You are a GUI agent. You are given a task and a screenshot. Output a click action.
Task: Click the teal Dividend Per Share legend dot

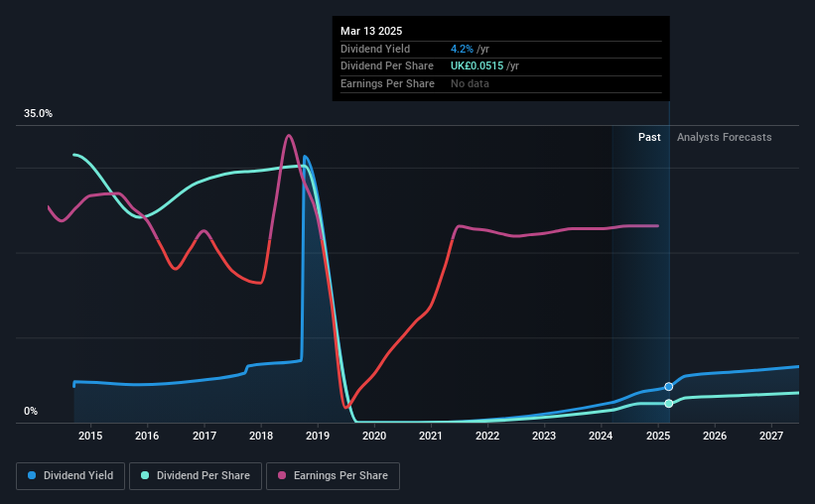(x=145, y=475)
